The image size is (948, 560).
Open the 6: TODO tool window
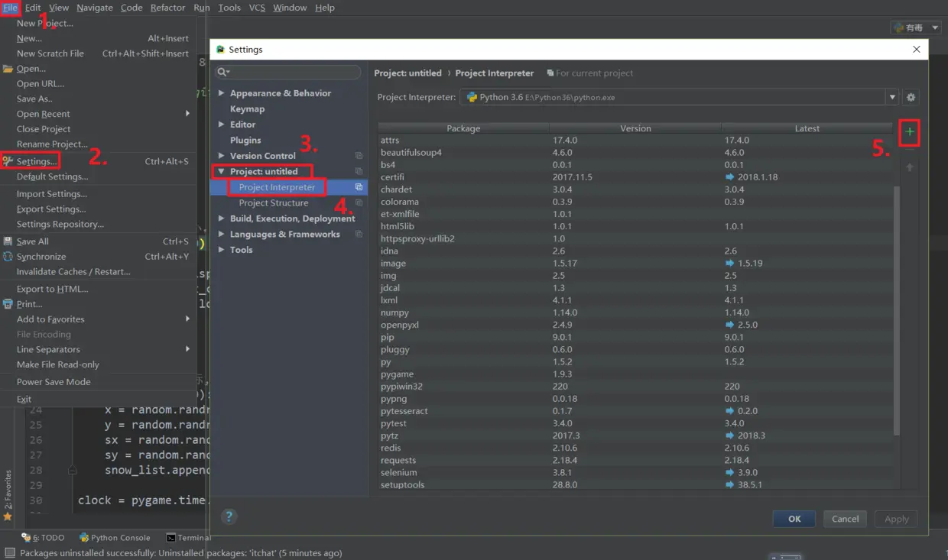pyautogui.click(x=43, y=538)
